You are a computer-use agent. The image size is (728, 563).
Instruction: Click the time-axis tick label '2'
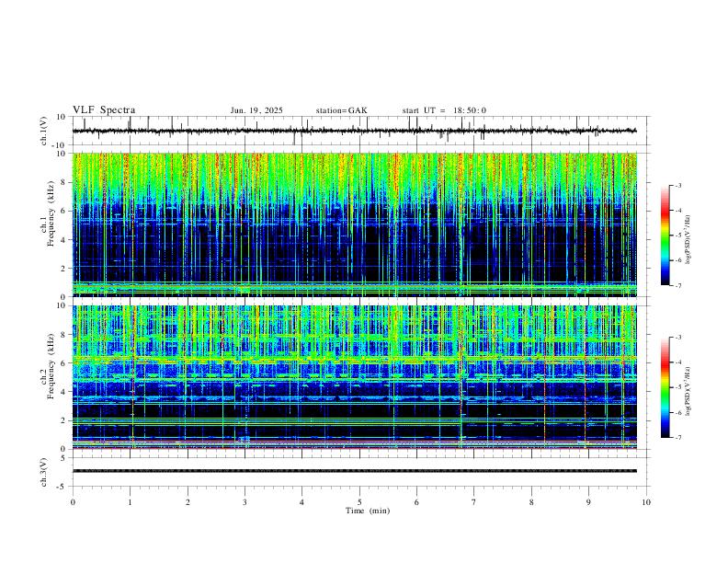(x=188, y=502)
